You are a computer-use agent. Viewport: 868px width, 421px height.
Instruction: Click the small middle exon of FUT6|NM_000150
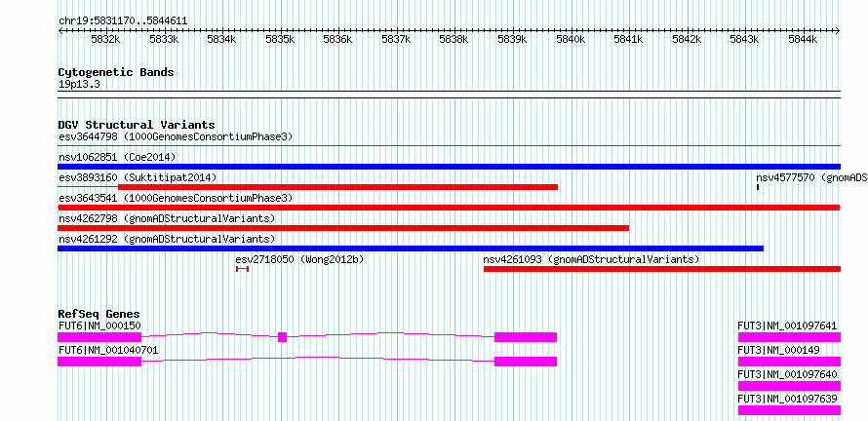coord(282,337)
